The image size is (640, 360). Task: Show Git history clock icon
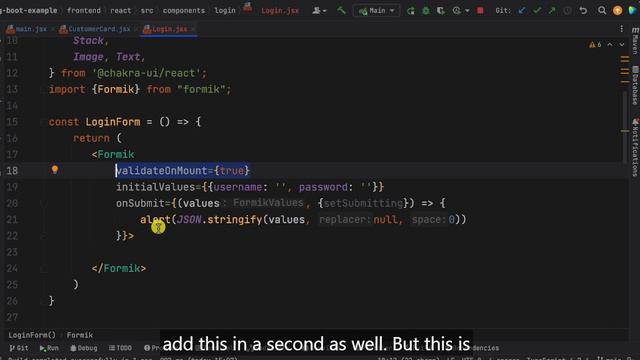pos(567,11)
